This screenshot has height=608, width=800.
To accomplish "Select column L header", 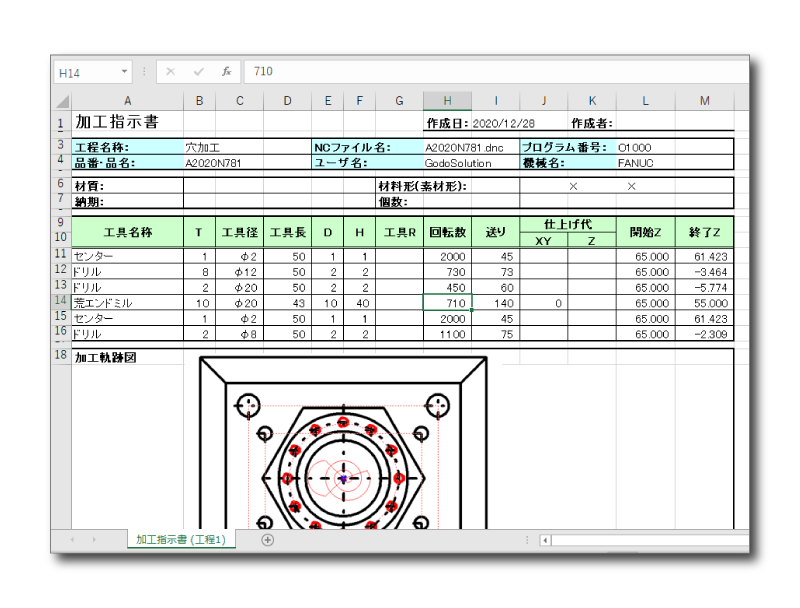I will click(x=645, y=101).
